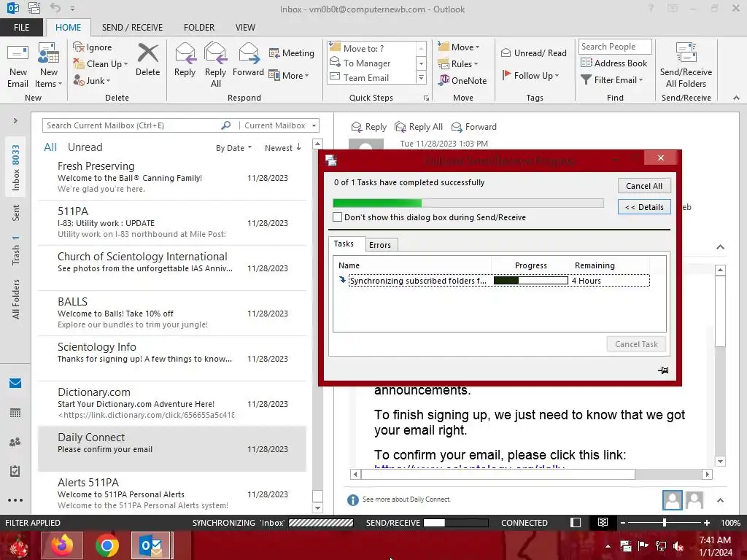Image resolution: width=747 pixels, height=560 pixels.
Task: Click the Cancel All button
Action: (644, 186)
